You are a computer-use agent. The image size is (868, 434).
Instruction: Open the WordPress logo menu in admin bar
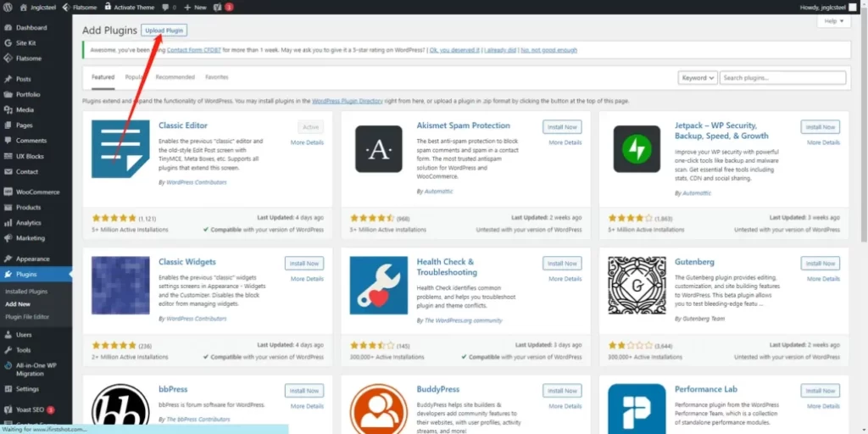pos(8,7)
